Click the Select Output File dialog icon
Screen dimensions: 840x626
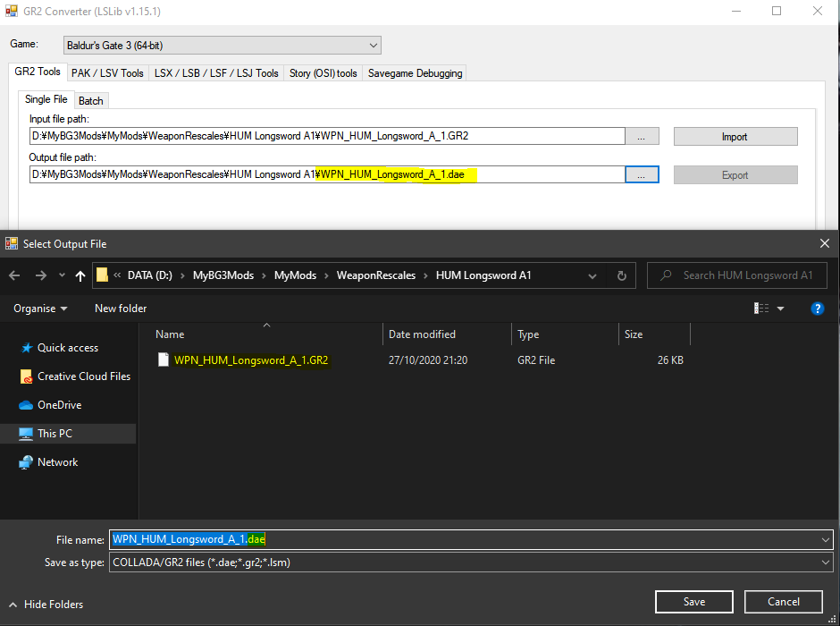(x=12, y=244)
